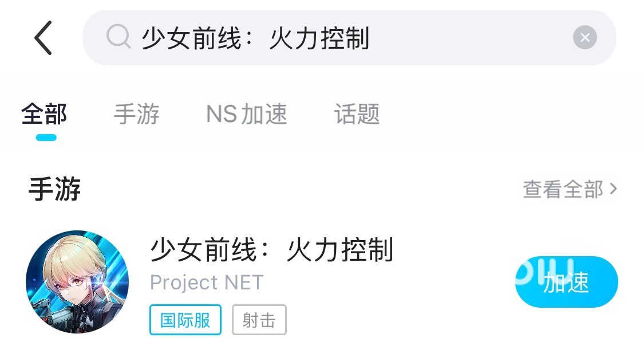
Task: Go to the 话题 tab
Action: coord(357,114)
